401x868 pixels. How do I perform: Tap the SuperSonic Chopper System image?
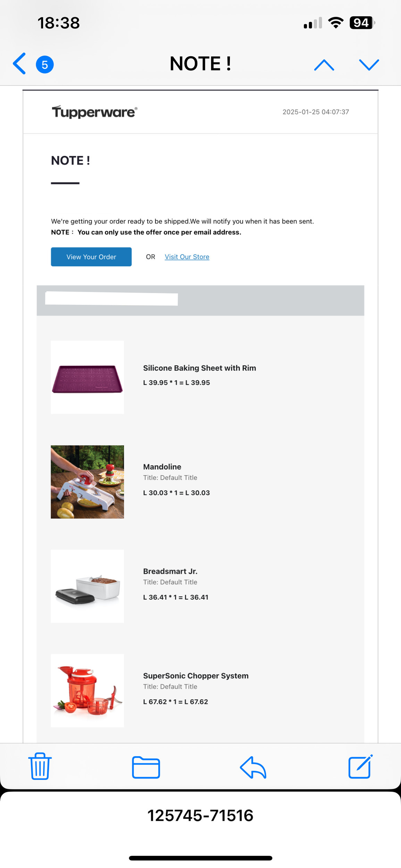tap(87, 691)
